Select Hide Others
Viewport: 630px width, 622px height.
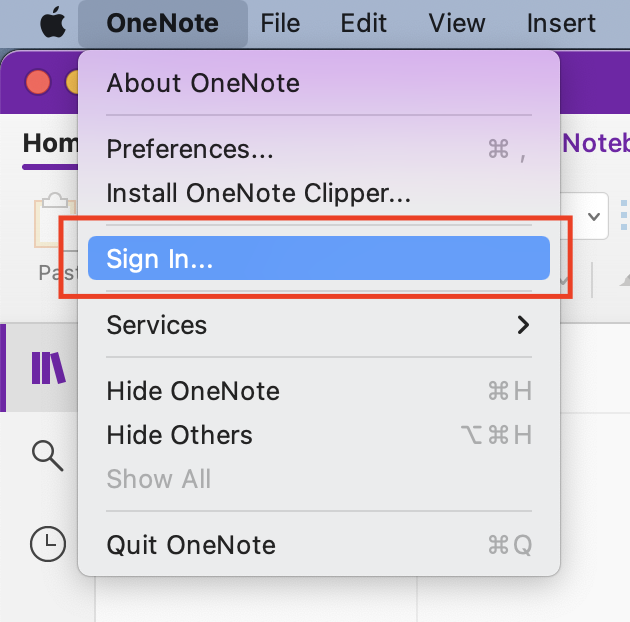(x=179, y=435)
